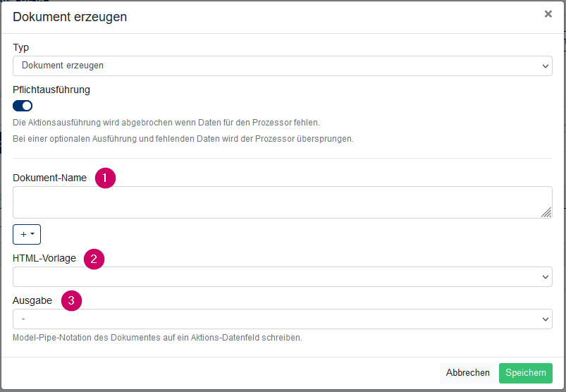Close the Dokument erzeugen dialog
The width and height of the screenshot is (566, 392).
548,14
